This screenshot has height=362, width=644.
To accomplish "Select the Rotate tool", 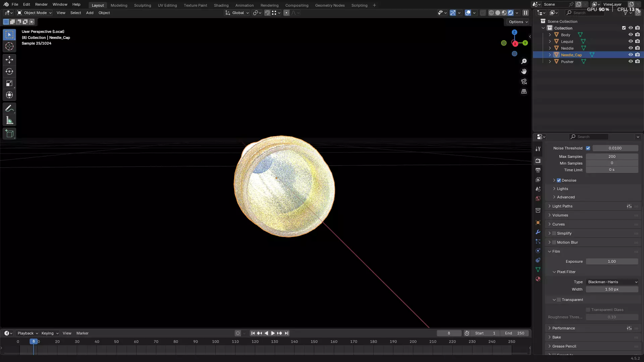I will coord(9,71).
